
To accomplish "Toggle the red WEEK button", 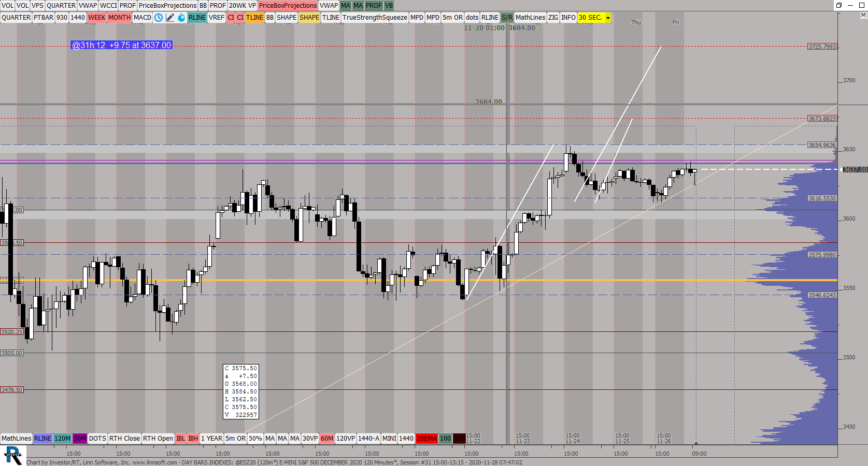I will click(x=96, y=17).
